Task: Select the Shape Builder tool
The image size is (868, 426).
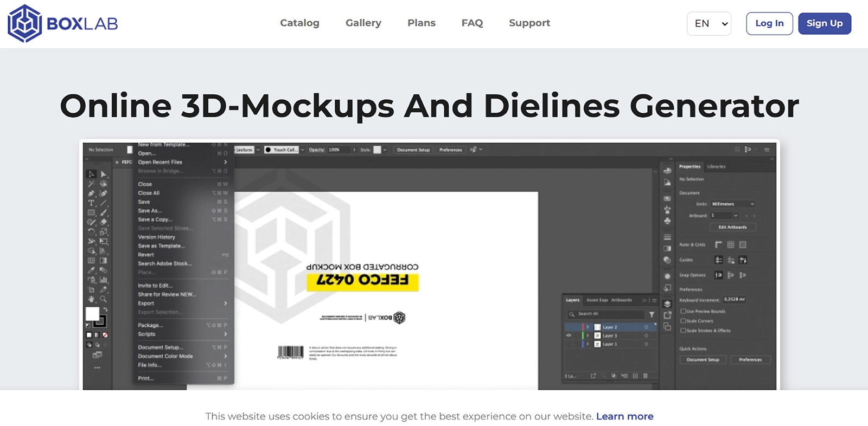Action: [x=92, y=251]
